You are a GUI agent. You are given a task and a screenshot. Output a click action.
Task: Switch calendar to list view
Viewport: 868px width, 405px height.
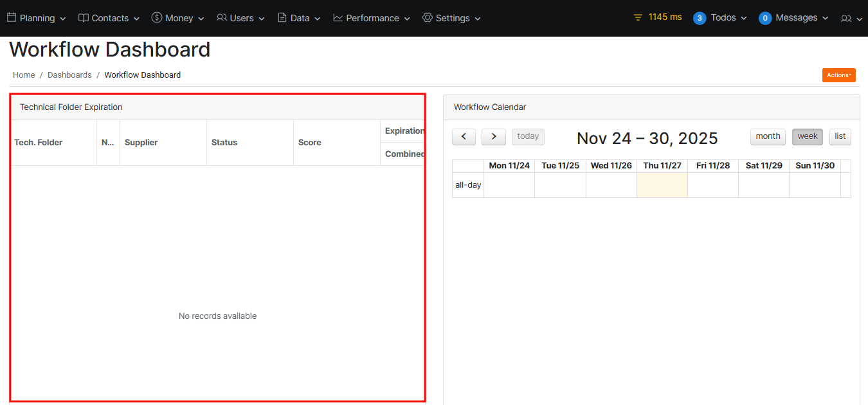click(x=840, y=136)
